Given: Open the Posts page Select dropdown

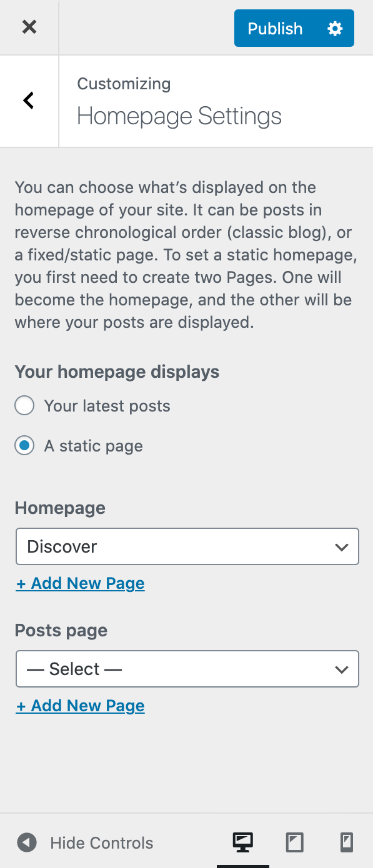Looking at the screenshot, I should pyautogui.click(x=187, y=669).
